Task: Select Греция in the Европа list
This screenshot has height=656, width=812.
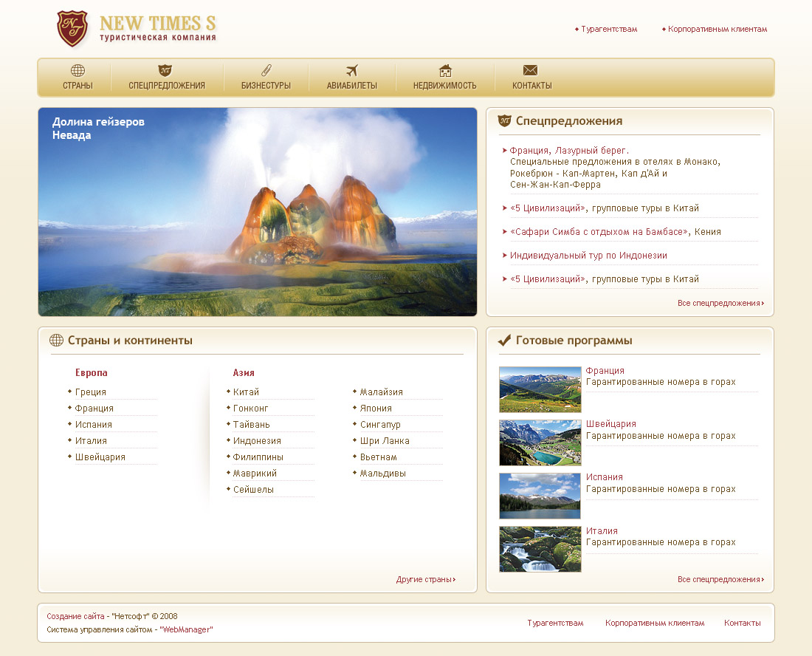Action: (91, 392)
